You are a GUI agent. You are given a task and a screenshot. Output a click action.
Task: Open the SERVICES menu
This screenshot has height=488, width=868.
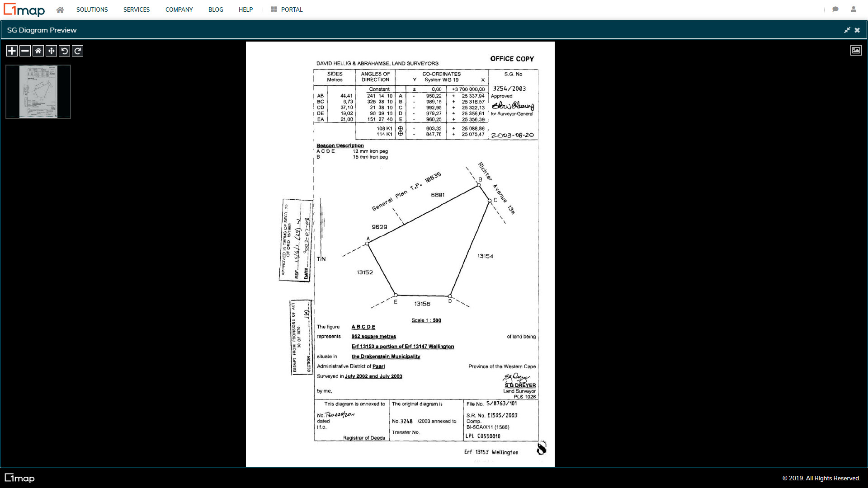137,9
